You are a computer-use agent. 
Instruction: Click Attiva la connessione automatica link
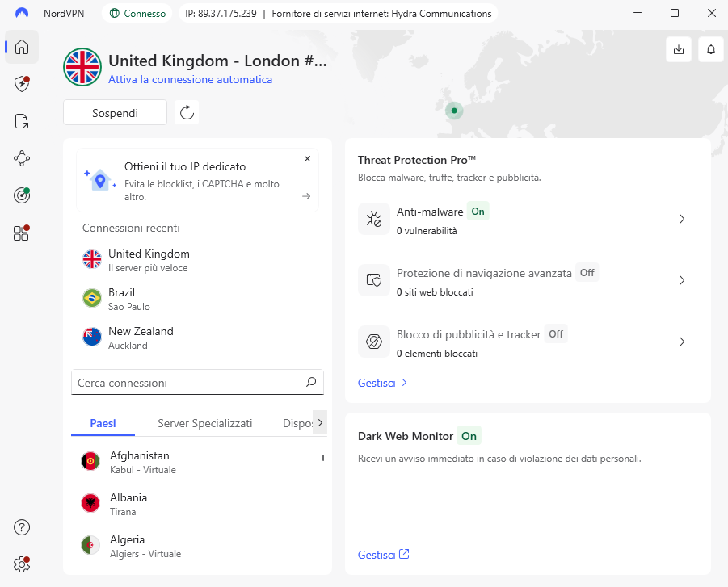191,79
